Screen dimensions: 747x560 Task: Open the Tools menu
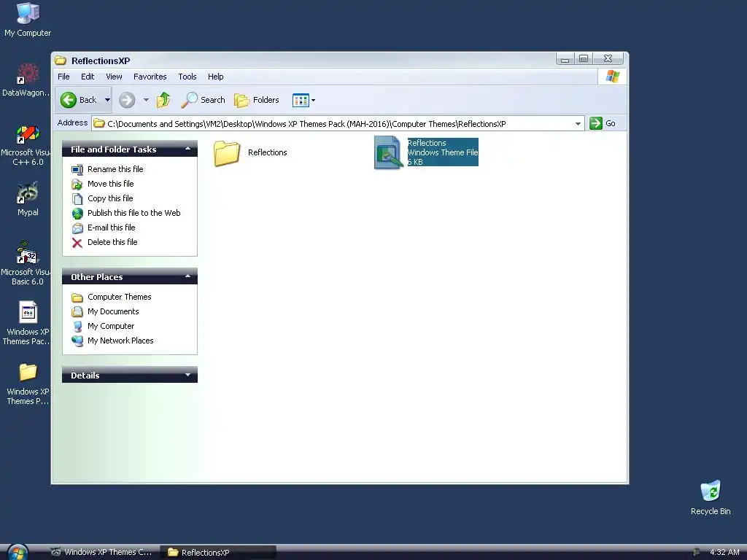click(x=187, y=77)
